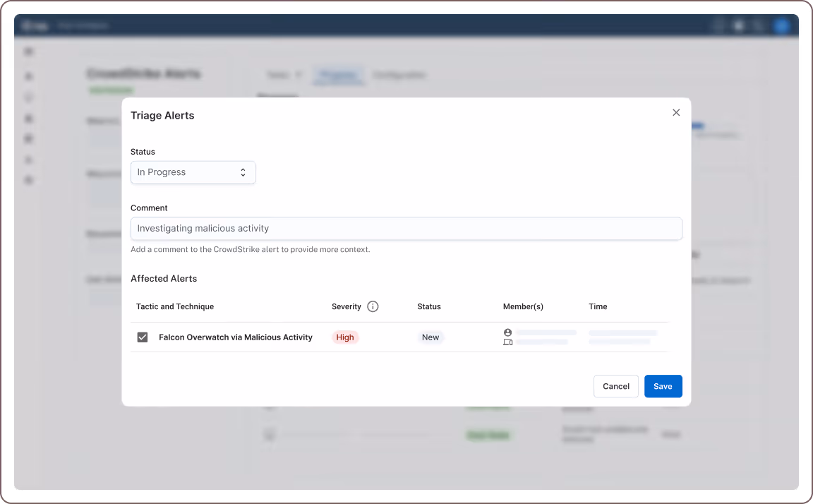Open the Status dropdown showing In Progress
The image size is (813, 504).
193,172
